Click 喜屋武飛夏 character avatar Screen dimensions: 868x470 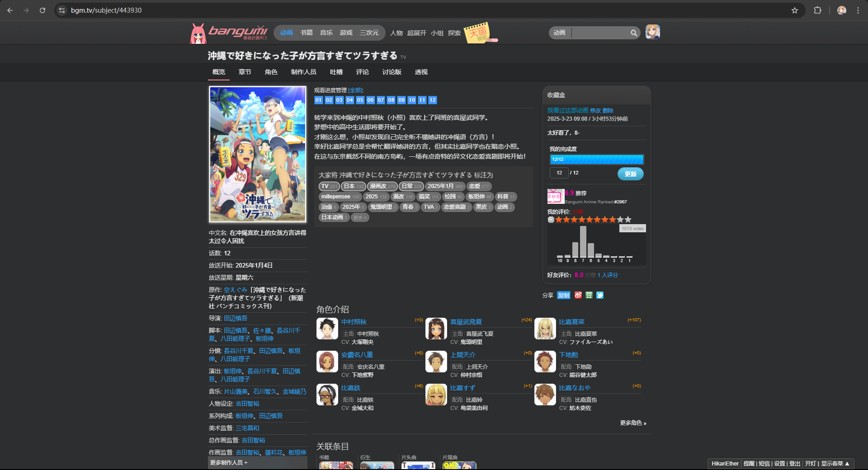(x=436, y=329)
